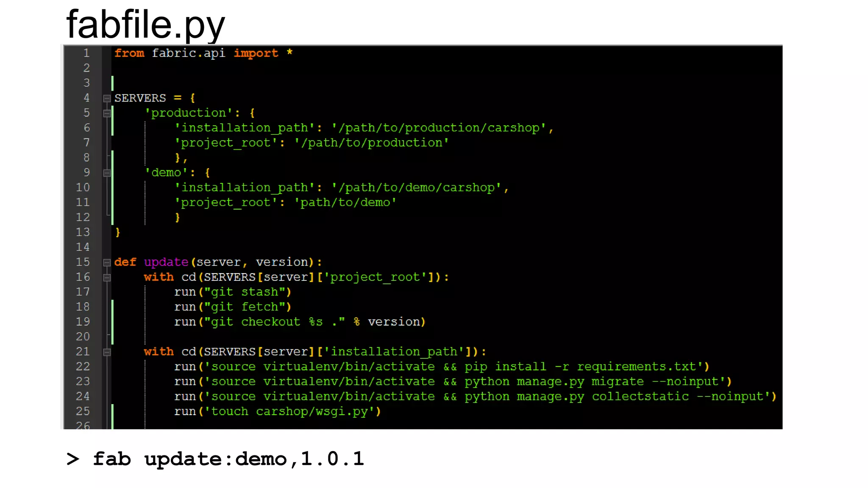Collapse the with cd installation_path fold
The image size is (868, 488).
[x=107, y=352]
